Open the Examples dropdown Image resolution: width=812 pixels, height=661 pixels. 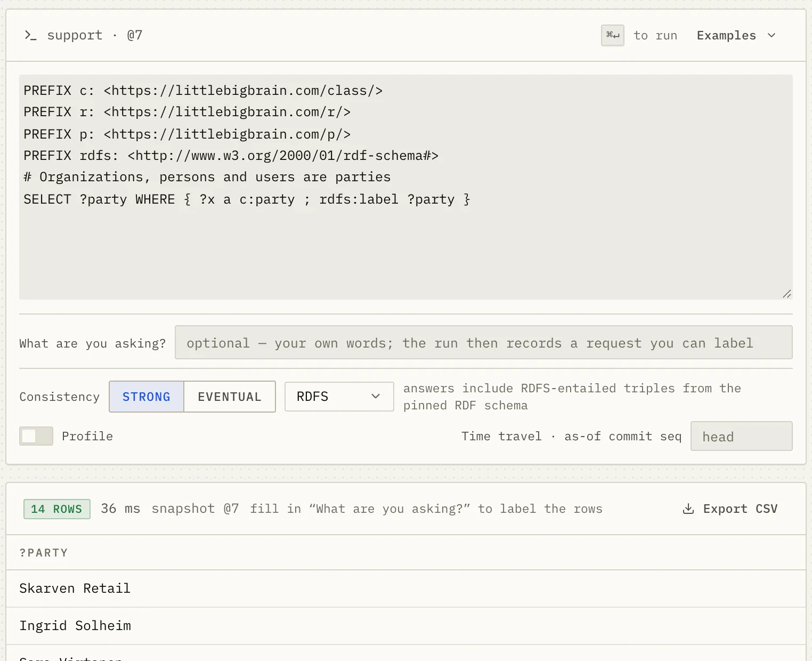point(736,35)
